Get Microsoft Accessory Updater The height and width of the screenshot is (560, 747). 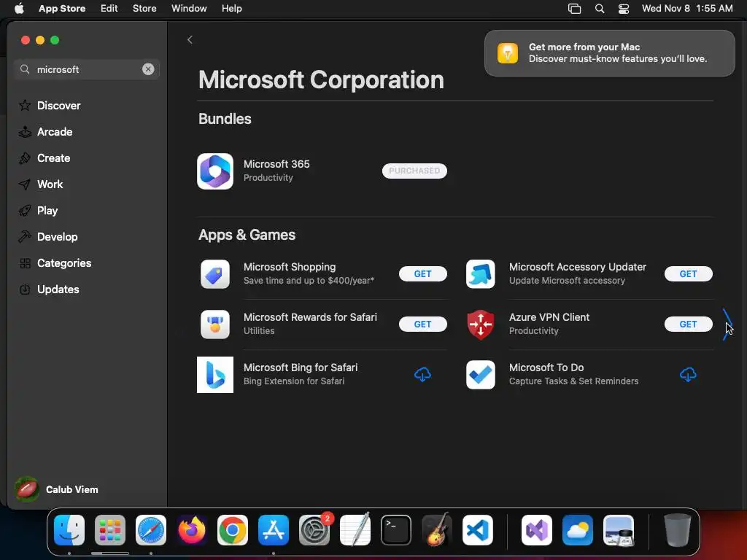click(688, 274)
